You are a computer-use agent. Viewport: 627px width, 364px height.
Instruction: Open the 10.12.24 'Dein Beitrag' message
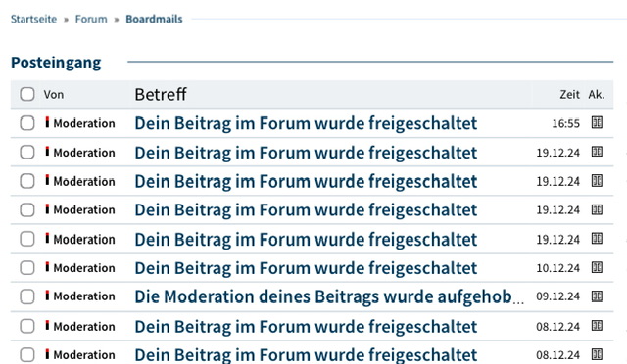click(306, 268)
